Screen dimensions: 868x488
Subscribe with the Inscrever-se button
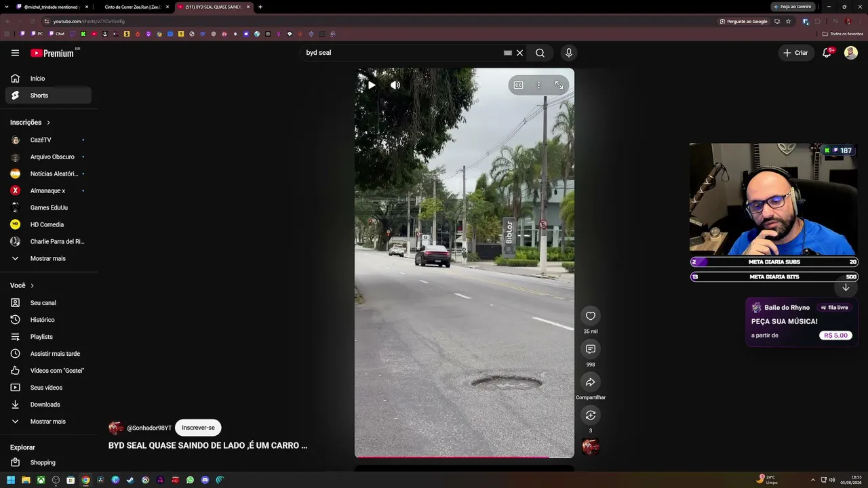coord(198,428)
